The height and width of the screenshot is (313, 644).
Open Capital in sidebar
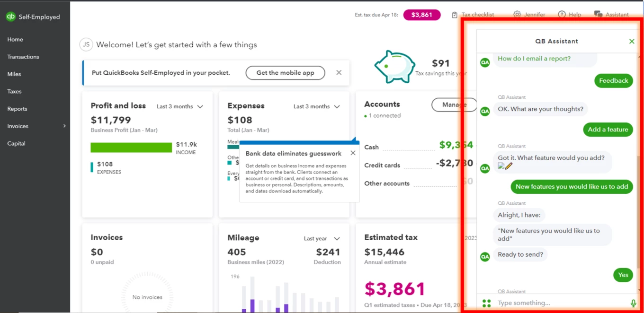16,144
